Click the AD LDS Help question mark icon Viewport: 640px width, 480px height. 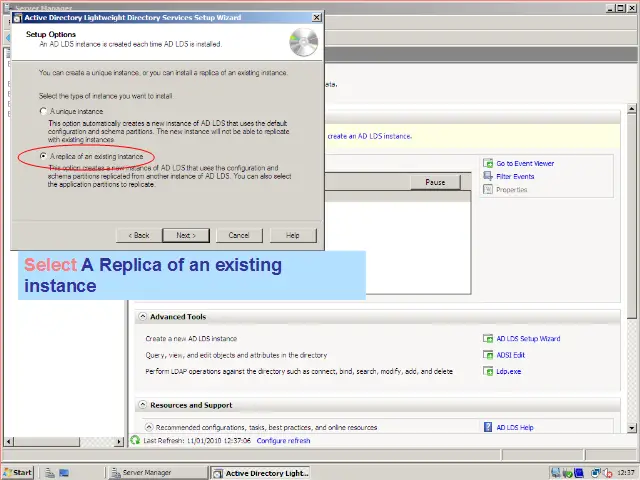tap(488, 427)
